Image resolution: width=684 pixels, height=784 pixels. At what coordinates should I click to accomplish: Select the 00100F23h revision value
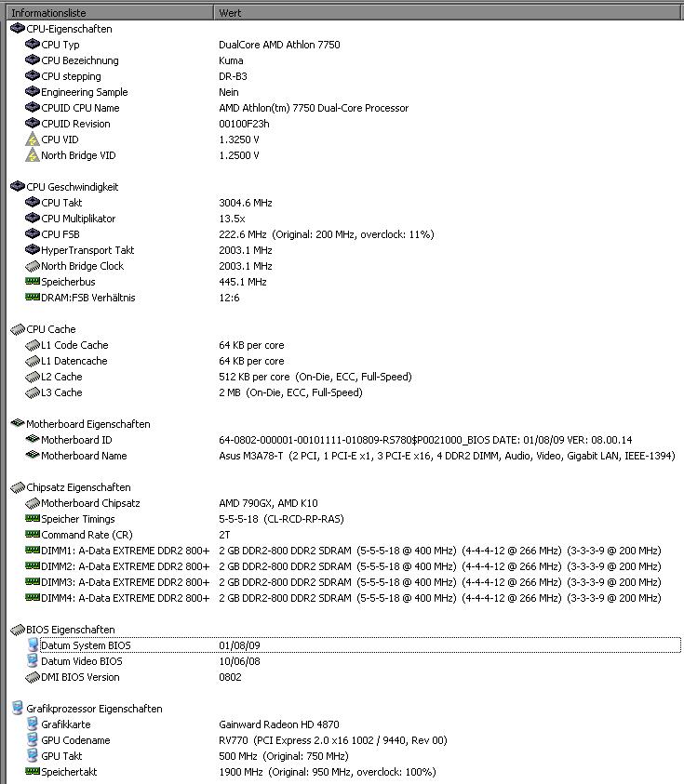[x=244, y=124]
